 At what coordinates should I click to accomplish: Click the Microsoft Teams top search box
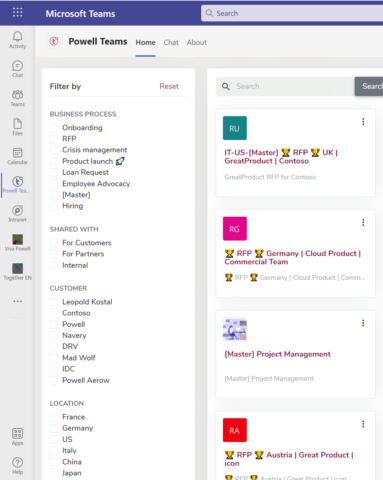click(292, 13)
